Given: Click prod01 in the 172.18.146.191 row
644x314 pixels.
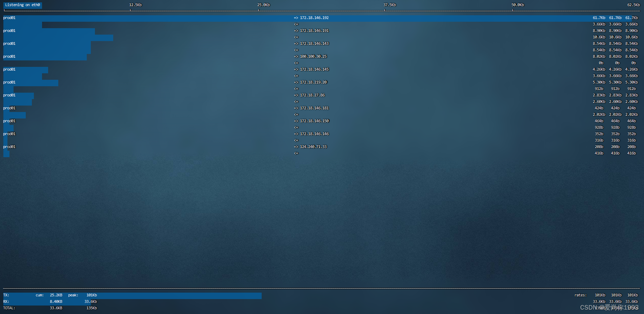Looking at the screenshot, I should (x=9, y=31).
